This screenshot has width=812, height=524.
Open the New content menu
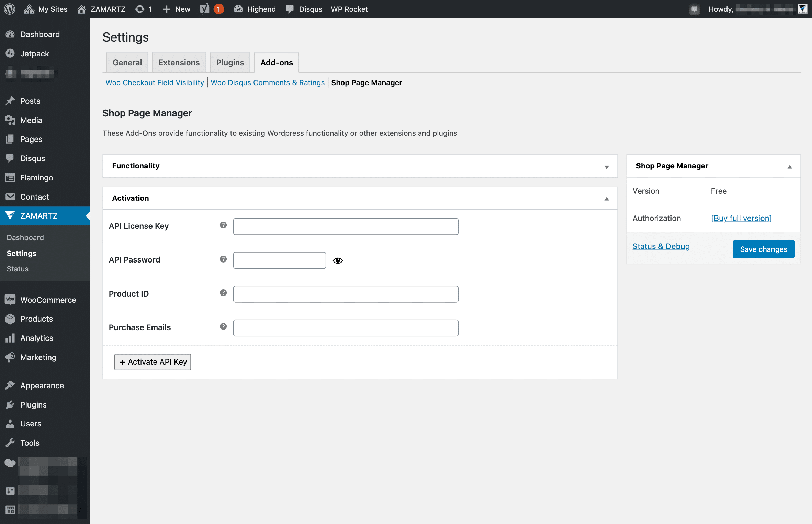[x=176, y=9]
